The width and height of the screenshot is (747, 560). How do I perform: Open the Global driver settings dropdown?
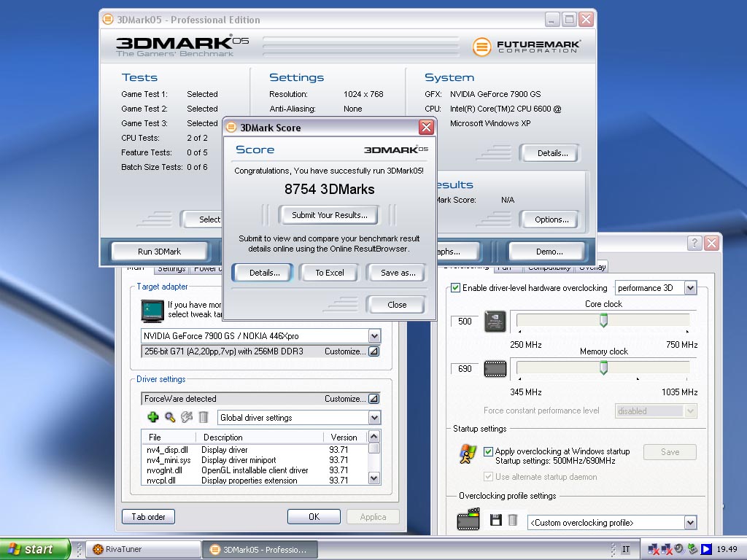click(374, 418)
